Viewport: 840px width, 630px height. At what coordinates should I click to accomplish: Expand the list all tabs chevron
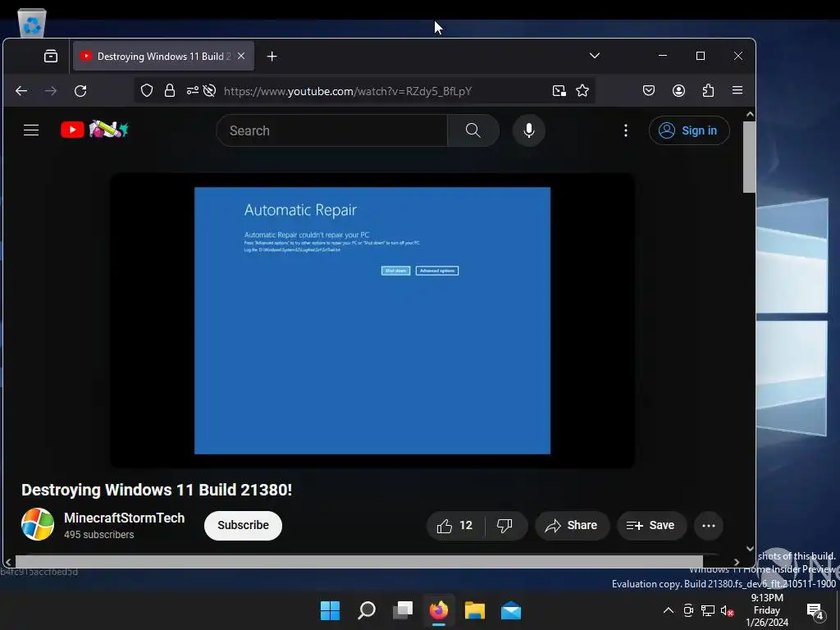pos(594,56)
